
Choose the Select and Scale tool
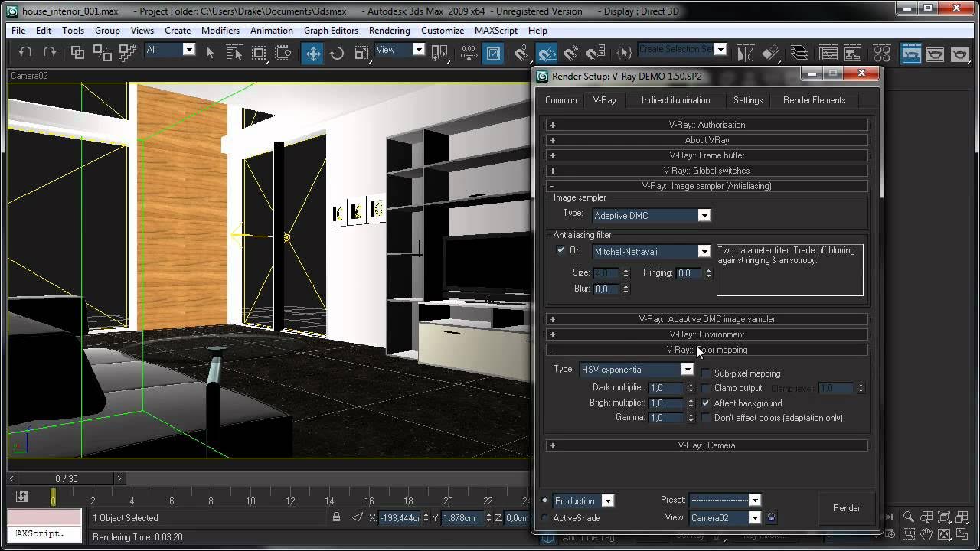361,53
